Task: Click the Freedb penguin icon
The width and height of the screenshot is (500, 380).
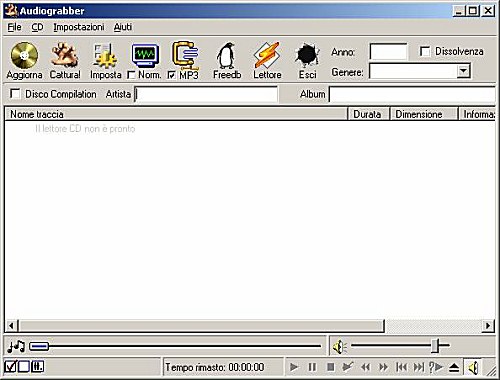Action: [x=226, y=55]
